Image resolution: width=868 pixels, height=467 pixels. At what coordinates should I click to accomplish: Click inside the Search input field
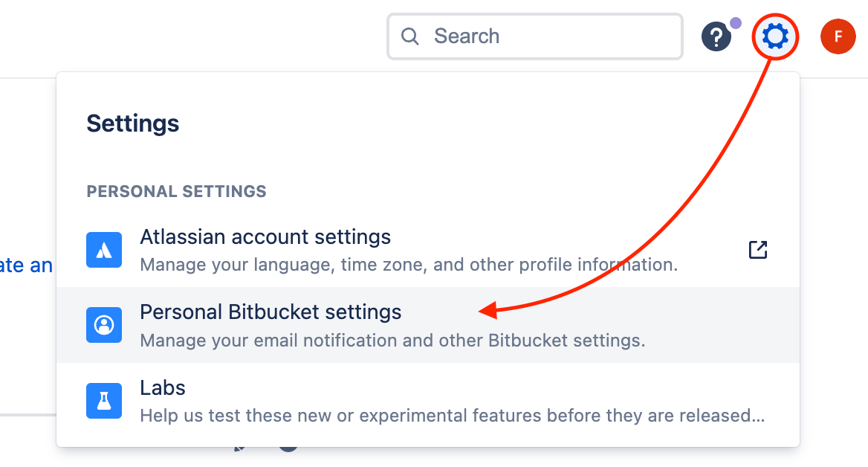[x=535, y=36]
